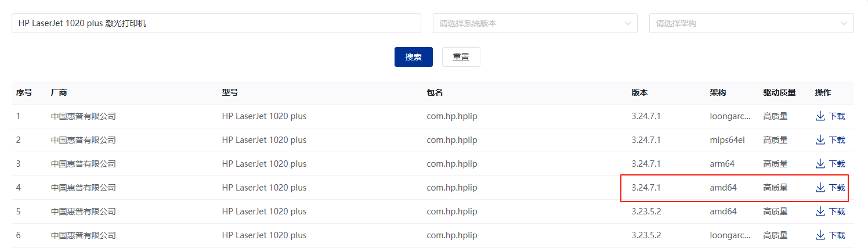
Task: Click version 3.24.7.1 in row 3
Action: pyautogui.click(x=646, y=164)
